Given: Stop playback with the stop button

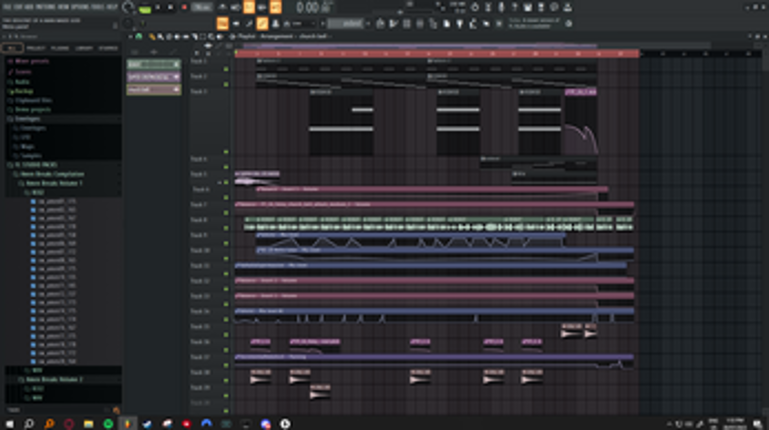Looking at the screenshot, I should click(171, 7).
